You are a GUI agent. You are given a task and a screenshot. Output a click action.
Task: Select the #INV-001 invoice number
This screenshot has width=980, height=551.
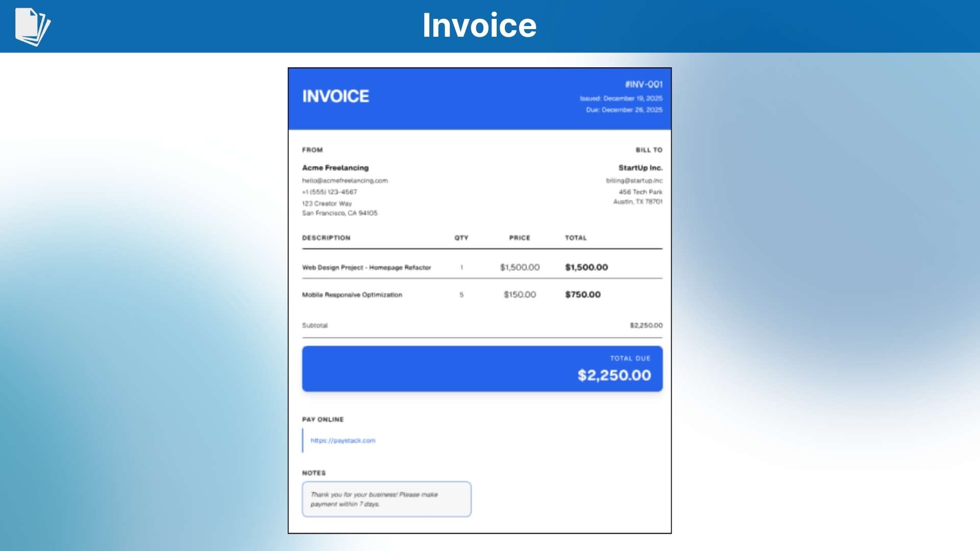point(643,84)
